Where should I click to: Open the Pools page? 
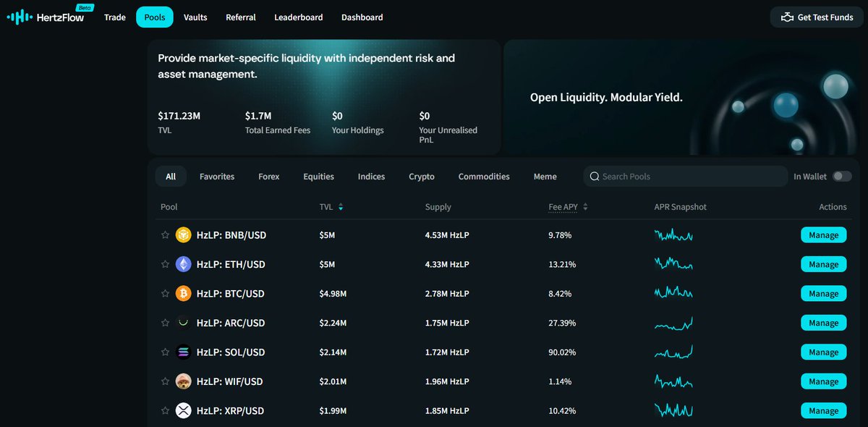tap(155, 17)
